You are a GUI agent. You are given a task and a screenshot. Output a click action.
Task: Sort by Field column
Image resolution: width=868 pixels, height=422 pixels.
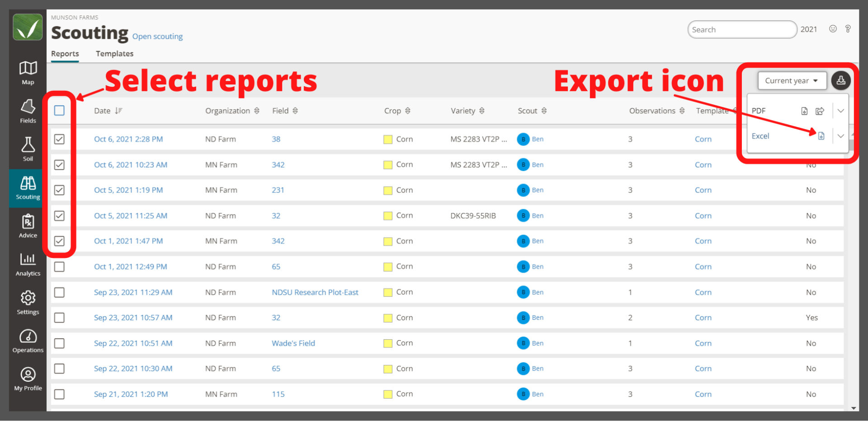[295, 111]
